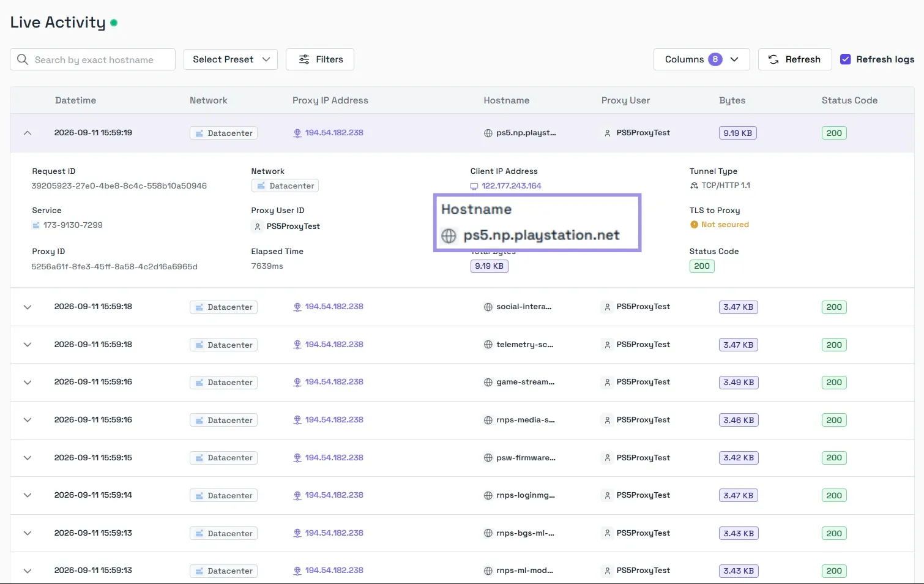
Task: Click the globe icon beside rnps-loginmg...
Action: pyautogui.click(x=488, y=495)
